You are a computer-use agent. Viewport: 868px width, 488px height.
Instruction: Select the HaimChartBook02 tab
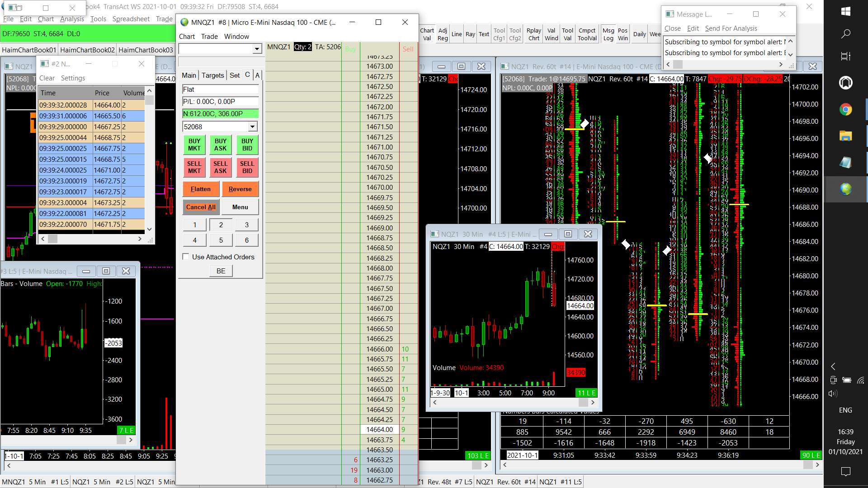[x=87, y=50]
